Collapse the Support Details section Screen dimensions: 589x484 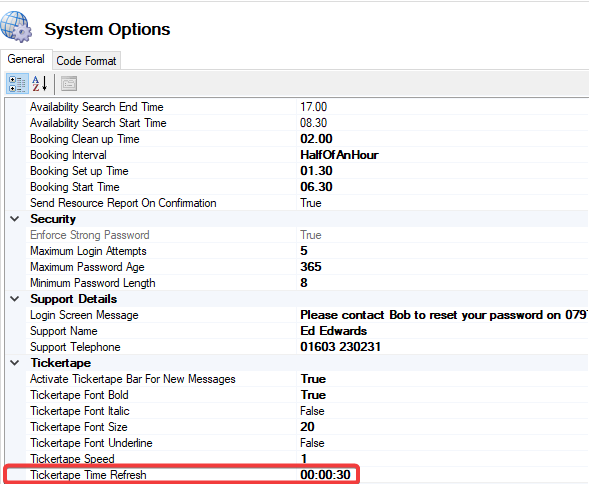15,299
